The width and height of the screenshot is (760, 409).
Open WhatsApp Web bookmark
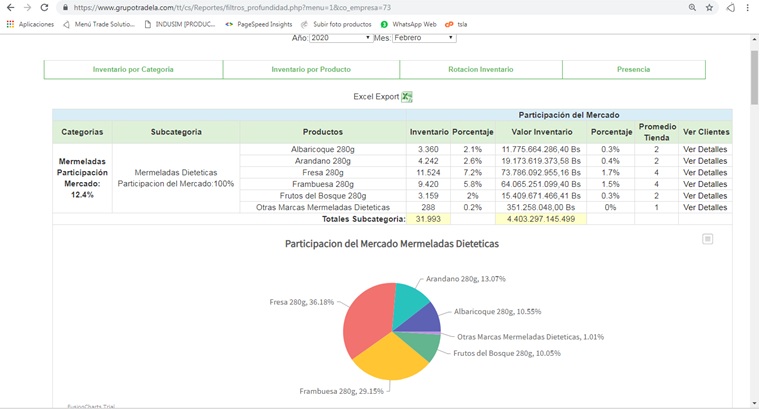(408, 23)
